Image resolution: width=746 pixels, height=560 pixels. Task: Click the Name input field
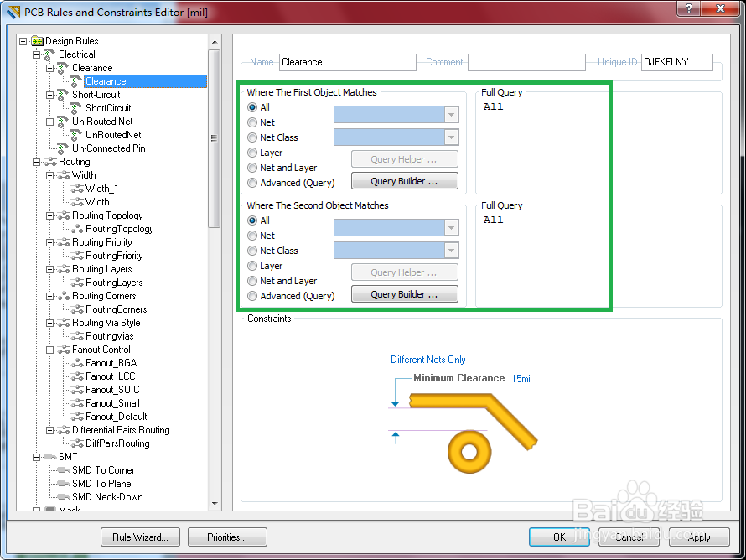point(347,62)
